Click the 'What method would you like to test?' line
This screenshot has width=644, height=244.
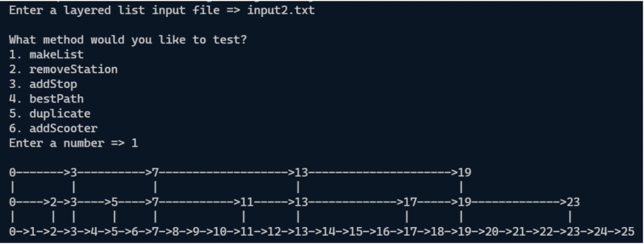point(128,40)
